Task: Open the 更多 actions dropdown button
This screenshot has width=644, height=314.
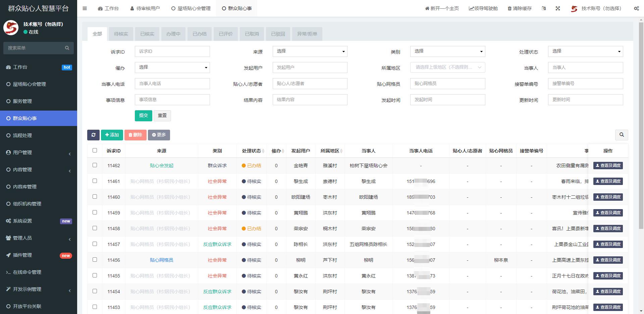Action: pyautogui.click(x=159, y=135)
